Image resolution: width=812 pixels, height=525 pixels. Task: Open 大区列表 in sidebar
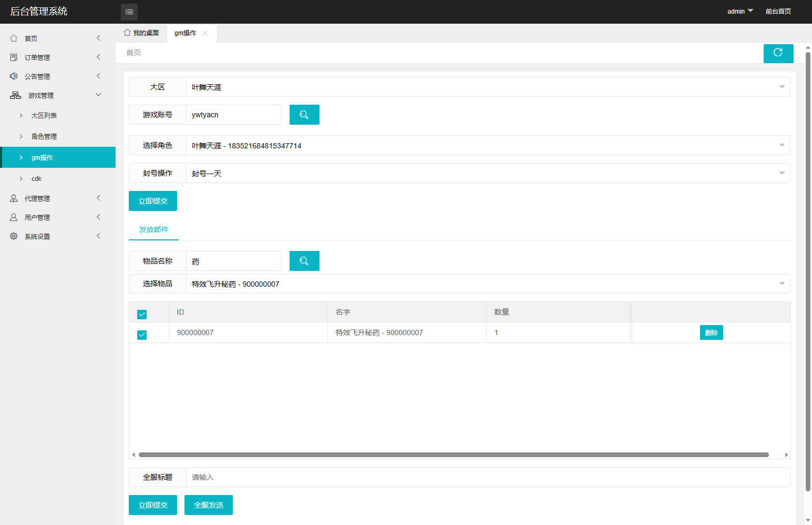[x=58, y=115]
